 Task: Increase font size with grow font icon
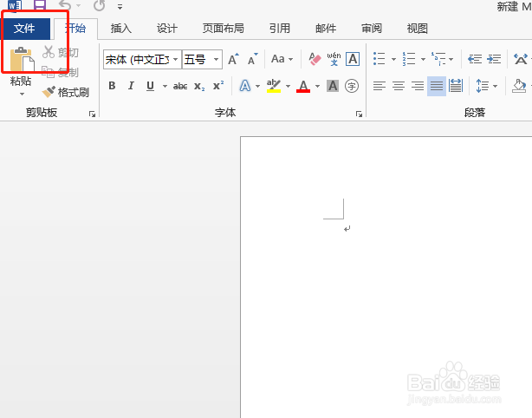(233, 60)
